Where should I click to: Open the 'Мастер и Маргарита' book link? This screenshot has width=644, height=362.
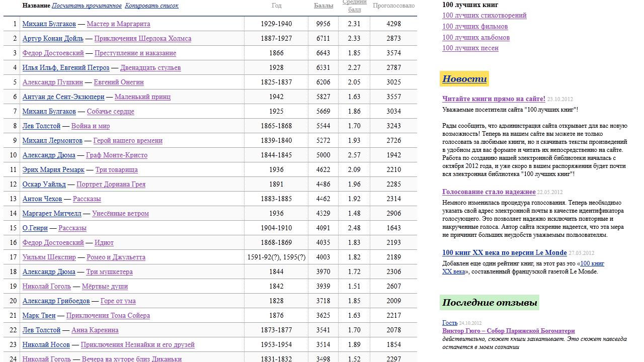point(118,24)
